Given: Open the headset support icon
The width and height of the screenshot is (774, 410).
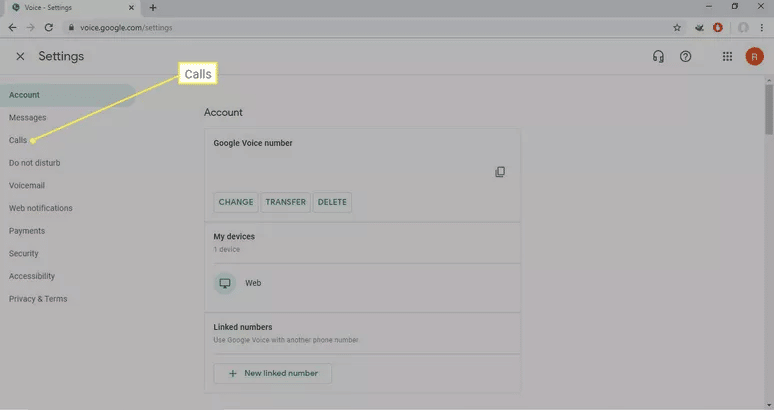Looking at the screenshot, I should 658,56.
